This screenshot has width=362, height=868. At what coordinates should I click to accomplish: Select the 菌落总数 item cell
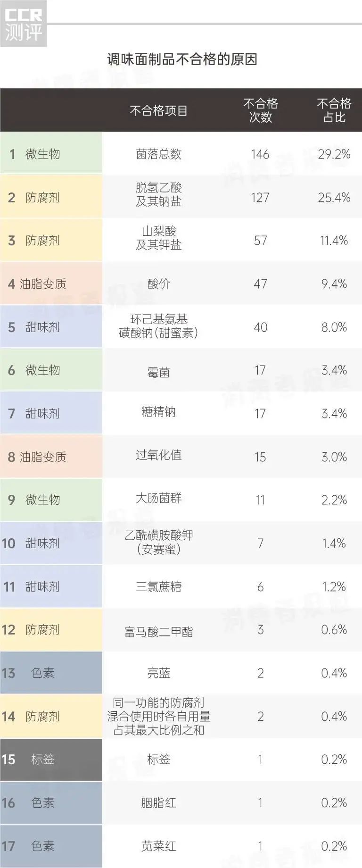tap(158, 154)
